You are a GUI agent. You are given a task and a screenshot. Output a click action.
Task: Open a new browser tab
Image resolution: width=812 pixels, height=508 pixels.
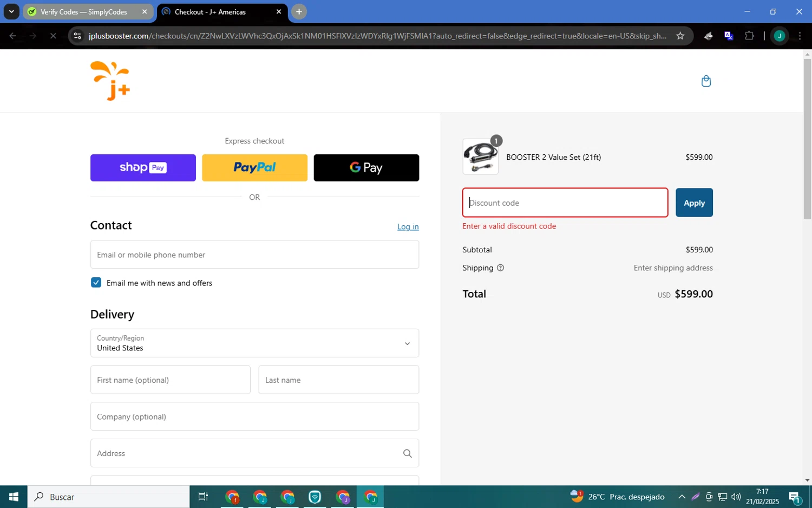(299, 11)
